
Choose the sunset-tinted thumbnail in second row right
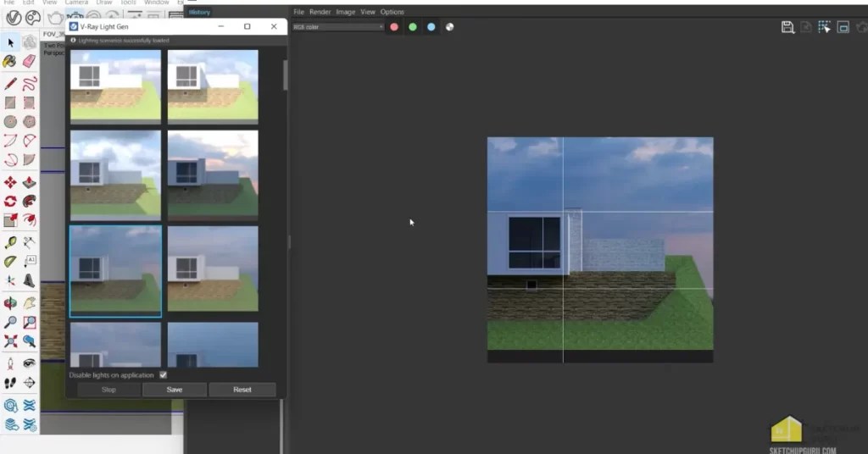tap(213, 174)
